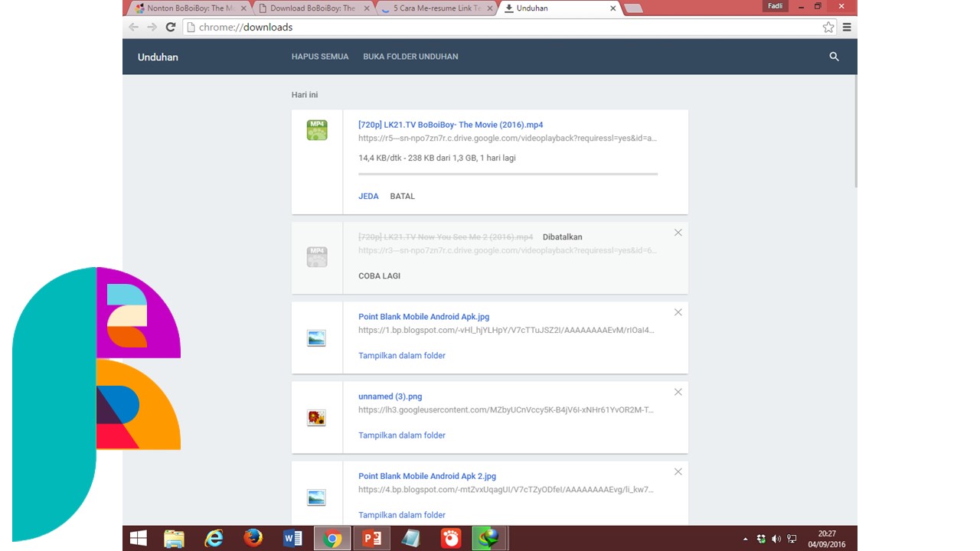Click the MP4 icon of BoBoiBoy download
980x551 pixels.
[x=317, y=130]
